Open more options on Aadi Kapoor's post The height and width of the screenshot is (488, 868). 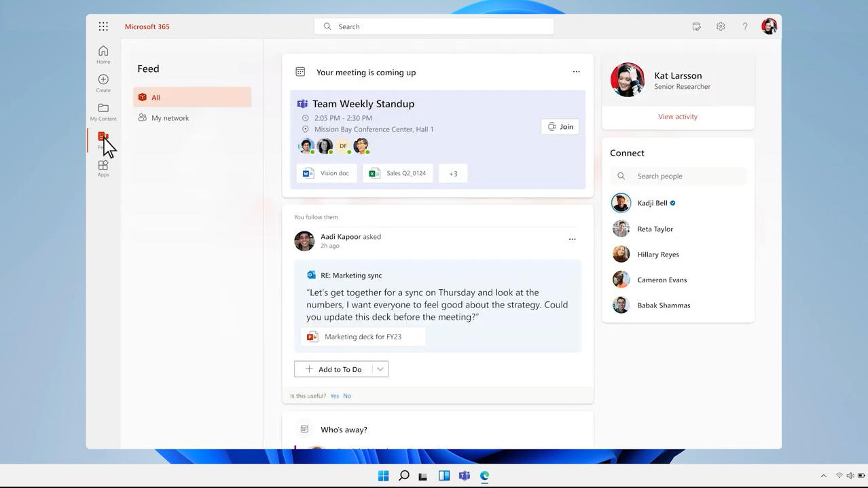tap(572, 239)
